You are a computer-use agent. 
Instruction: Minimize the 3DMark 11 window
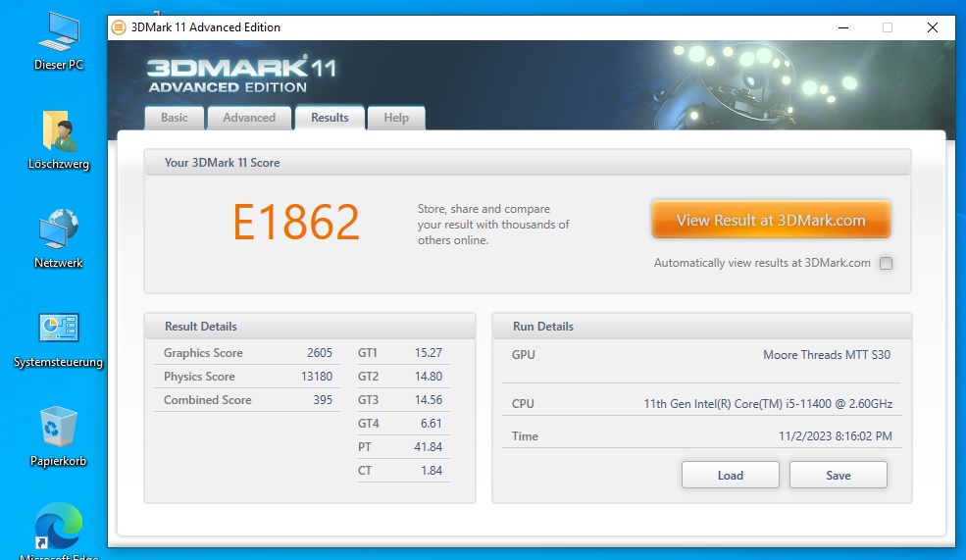[x=843, y=27]
